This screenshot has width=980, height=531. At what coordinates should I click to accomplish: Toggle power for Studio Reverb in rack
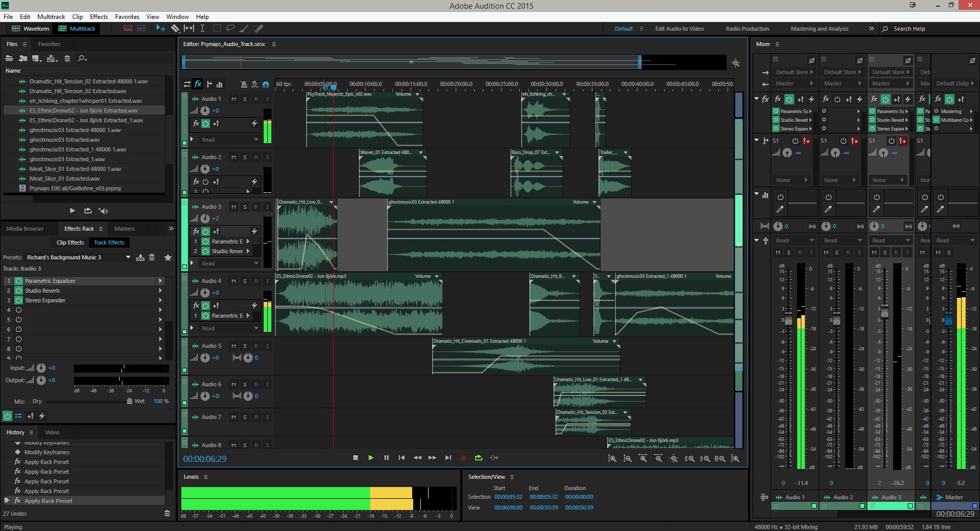click(18, 291)
